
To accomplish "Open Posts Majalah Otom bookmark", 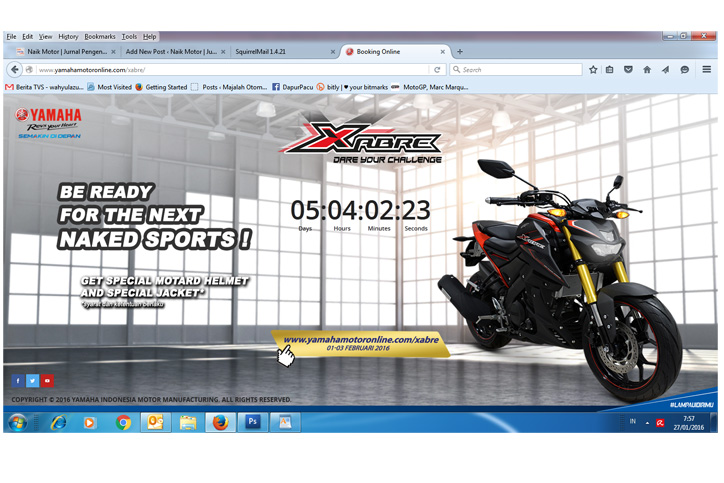I will click(x=229, y=87).
